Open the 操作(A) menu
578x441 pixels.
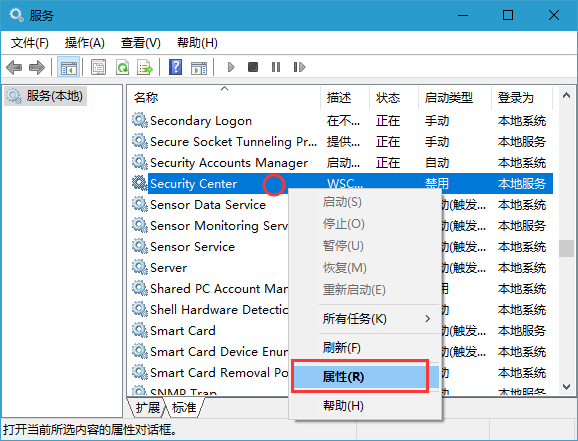coord(85,43)
